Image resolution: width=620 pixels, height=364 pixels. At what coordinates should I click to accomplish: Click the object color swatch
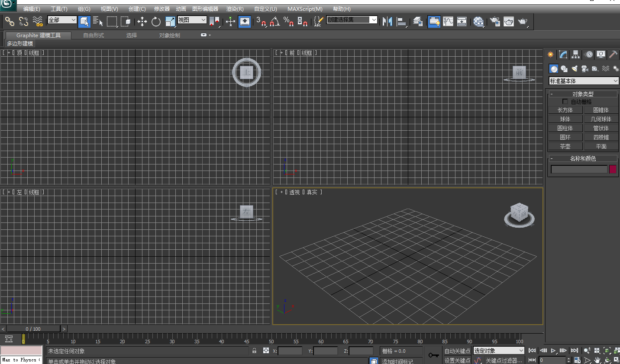tap(614, 169)
